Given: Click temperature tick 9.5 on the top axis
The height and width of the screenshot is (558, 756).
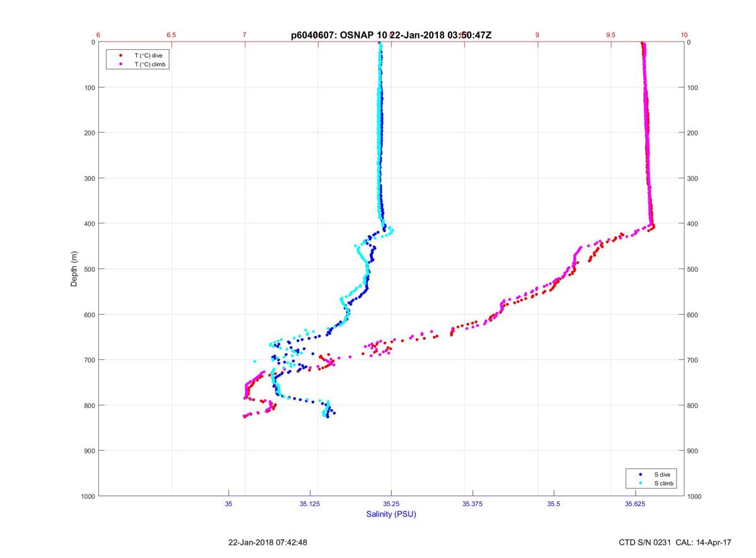Looking at the screenshot, I should pyautogui.click(x=611, y=35).
